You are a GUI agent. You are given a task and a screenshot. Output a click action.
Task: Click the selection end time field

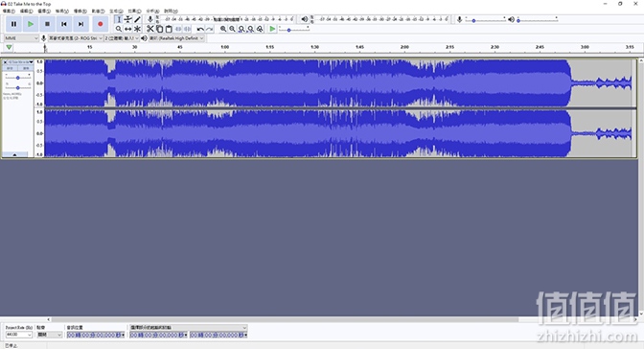coord(218,335)
